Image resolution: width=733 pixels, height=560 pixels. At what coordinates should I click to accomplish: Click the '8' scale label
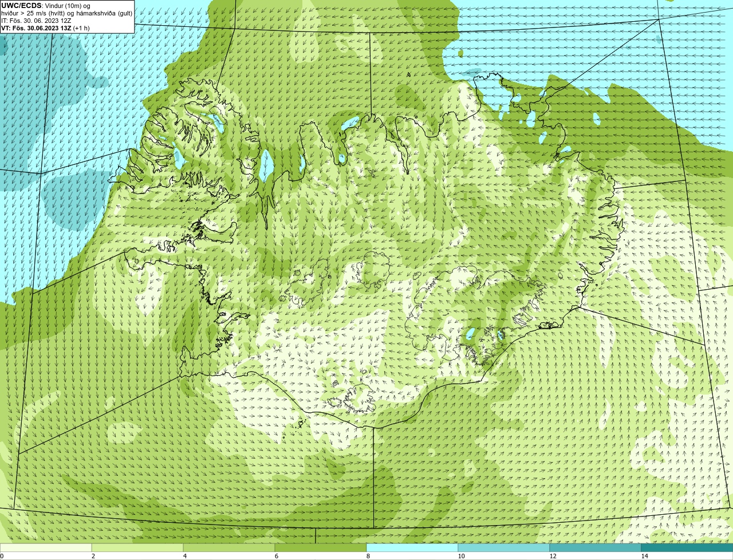(x=368, y=556)
